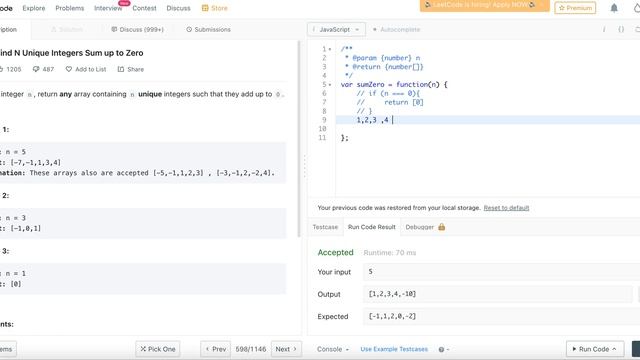Switch to the Testcase tab
640x360 pixels.
pyautogui.click(x=325, y=227)
